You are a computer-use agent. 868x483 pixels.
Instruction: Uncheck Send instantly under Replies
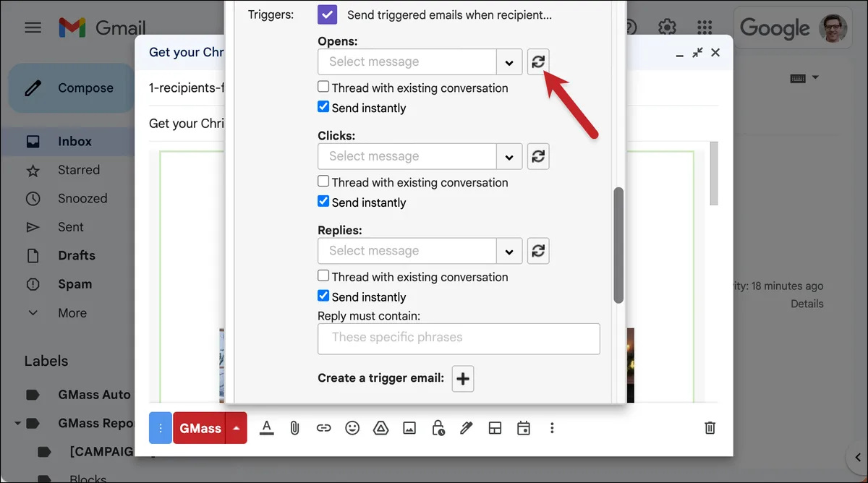323,296
